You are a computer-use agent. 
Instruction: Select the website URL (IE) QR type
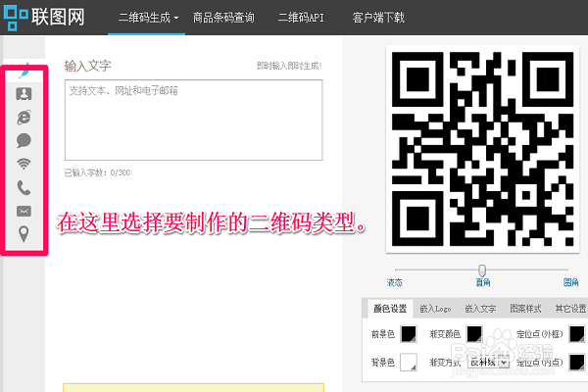(x=24, y=118)
